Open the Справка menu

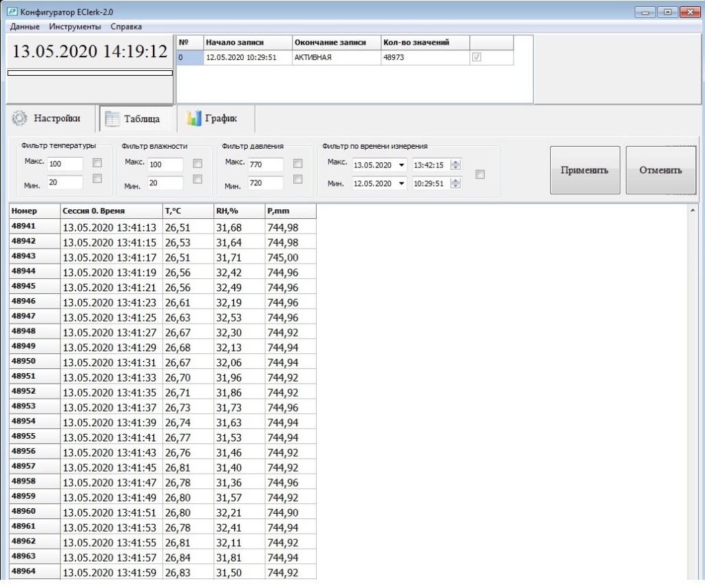point(126,27)
